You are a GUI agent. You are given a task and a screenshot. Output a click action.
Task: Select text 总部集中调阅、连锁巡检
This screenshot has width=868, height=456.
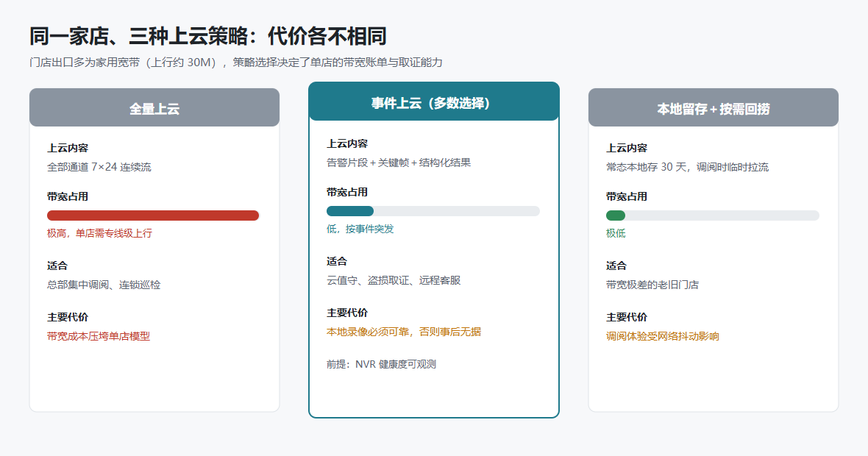click(x=104, y=285)
